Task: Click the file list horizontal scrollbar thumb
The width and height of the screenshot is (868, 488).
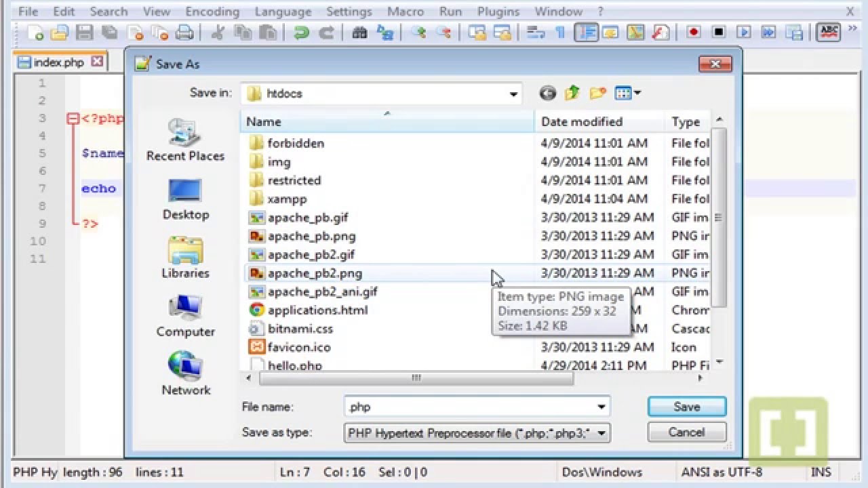Action: click(x=416, y=378)
